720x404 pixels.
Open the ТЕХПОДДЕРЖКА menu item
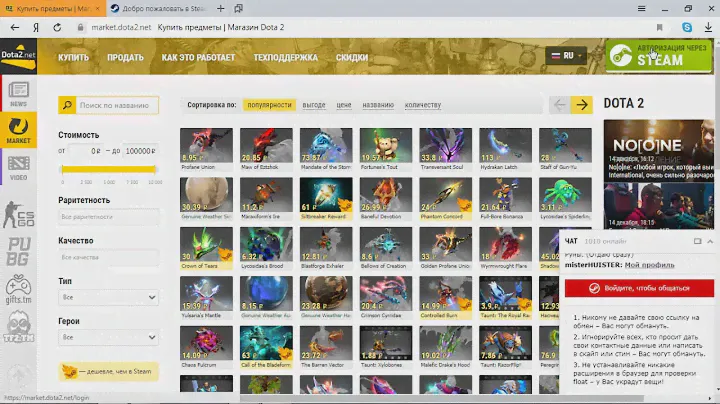point(286,58)
